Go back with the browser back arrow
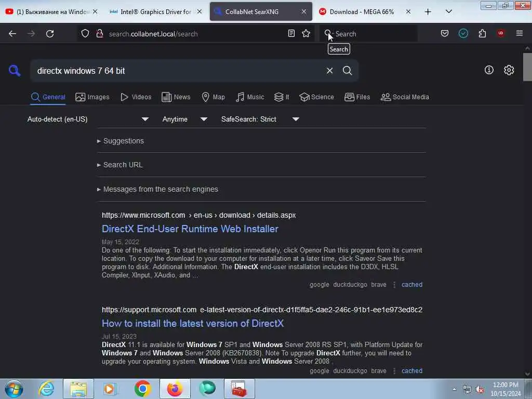The width and height of the screenshot is (532, 399). (12, 34)
